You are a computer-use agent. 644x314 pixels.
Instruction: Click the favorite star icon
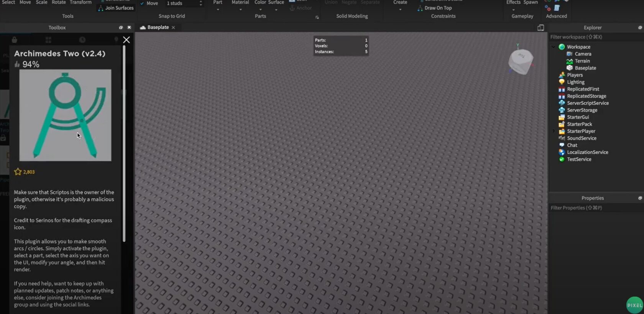[x=18, y=172]
